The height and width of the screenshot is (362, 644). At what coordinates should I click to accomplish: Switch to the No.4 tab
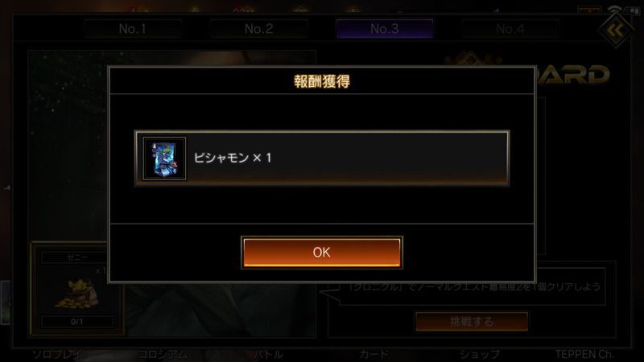point(510,29)
